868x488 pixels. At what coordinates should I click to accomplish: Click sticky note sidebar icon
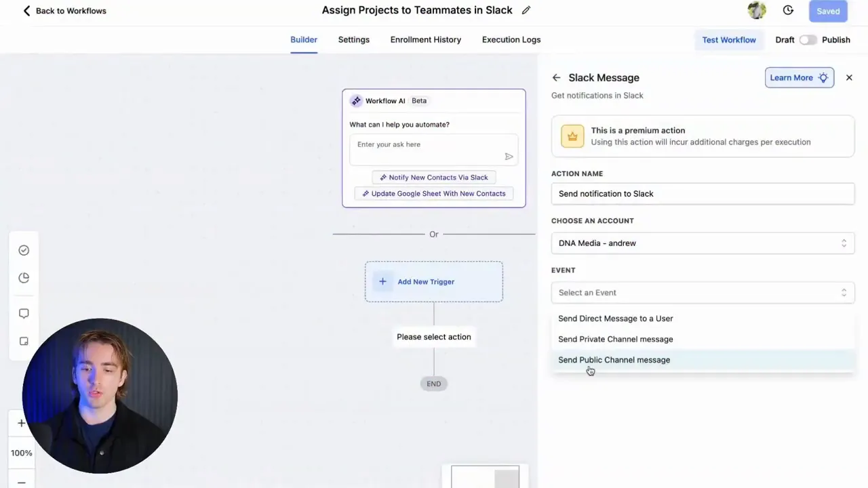[x=24, y=342]
